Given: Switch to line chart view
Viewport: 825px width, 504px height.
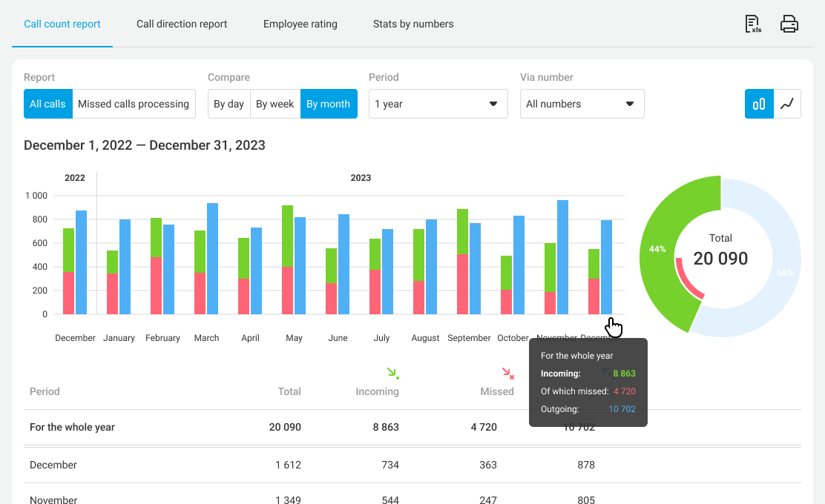Looking at the screenshot, I should coord(787,104).
